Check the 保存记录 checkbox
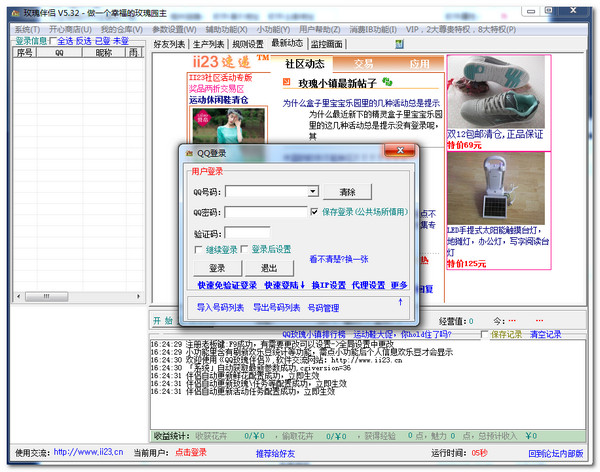This screenshot has width=600, height=472. click(484, 334)
